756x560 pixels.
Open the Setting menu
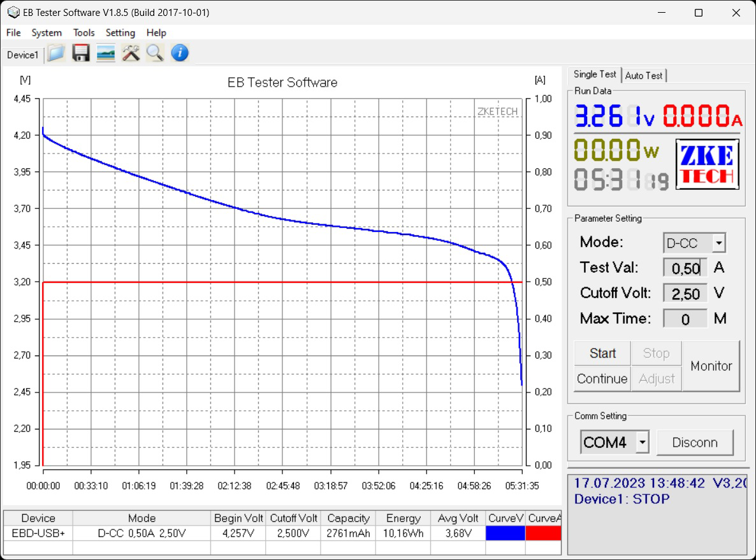pos(120,32)
